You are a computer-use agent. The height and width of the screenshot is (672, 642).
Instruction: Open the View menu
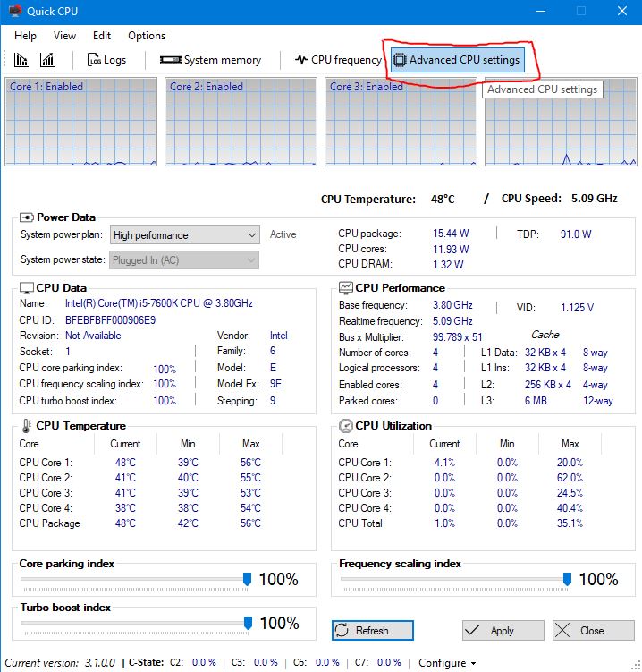pyautogui.click(x=64, y=36)
